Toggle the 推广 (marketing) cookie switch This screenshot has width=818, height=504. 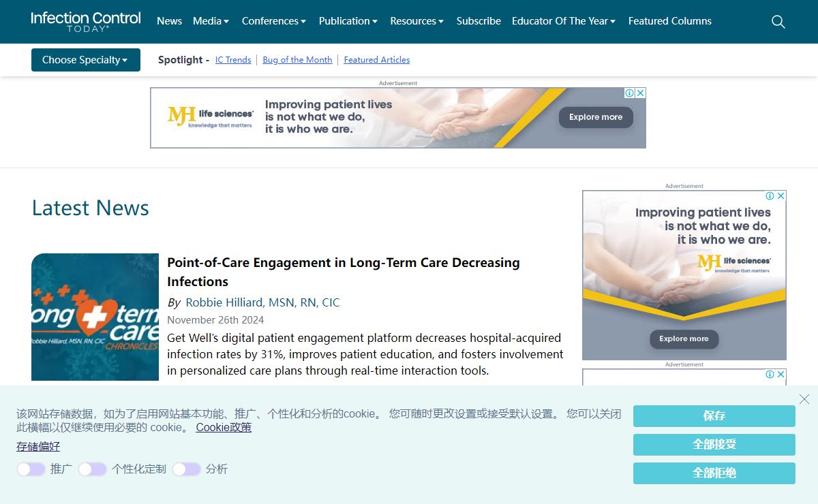31,469
